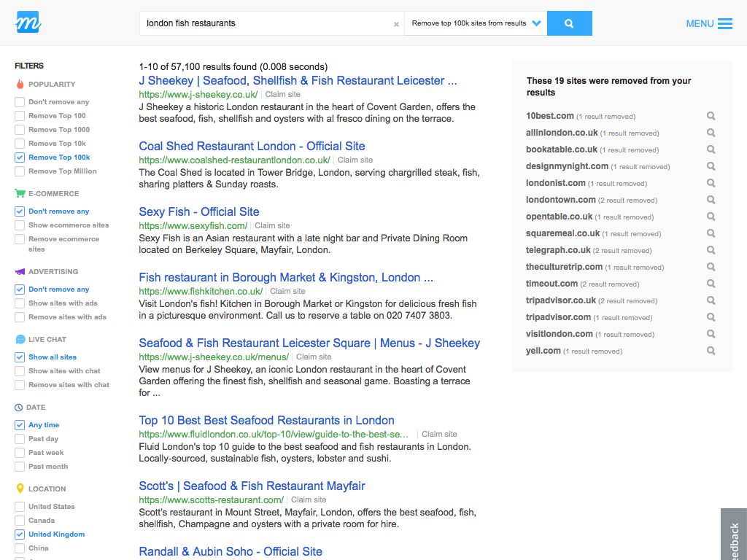Uncheck Remove Top 100k filter
This screenshot has height=560, width=747.
pyautogui.click(x=20, y=157)
